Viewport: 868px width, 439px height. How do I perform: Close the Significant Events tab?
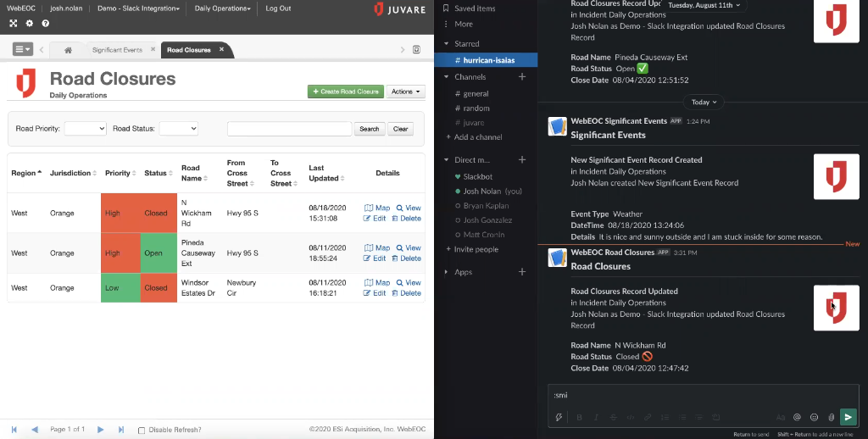(x=153, y=49)
